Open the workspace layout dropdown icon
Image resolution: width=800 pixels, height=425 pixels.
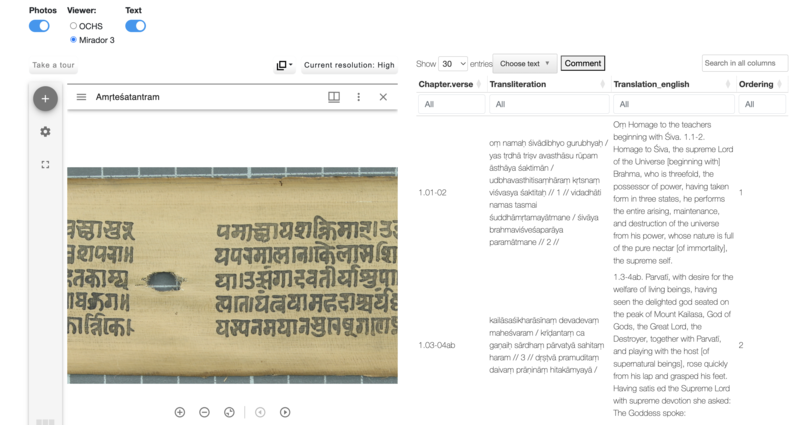284,65
